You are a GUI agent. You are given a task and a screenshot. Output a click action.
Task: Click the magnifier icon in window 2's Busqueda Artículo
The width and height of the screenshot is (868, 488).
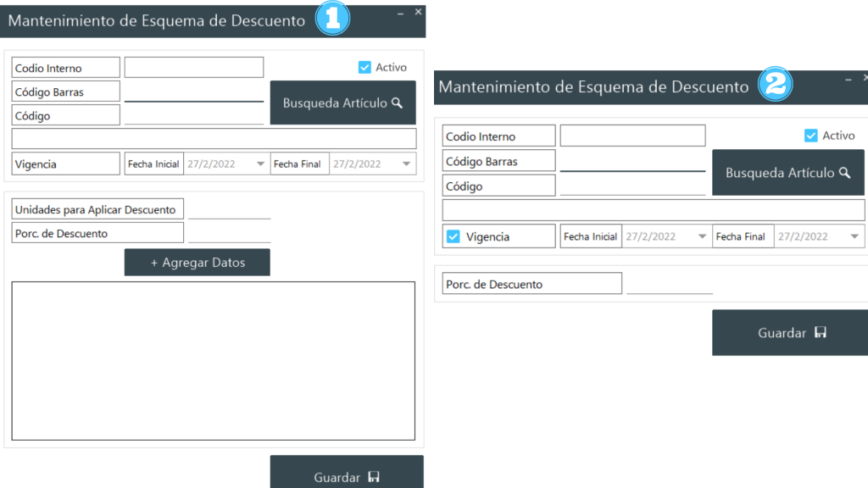(x=844, y=173)
